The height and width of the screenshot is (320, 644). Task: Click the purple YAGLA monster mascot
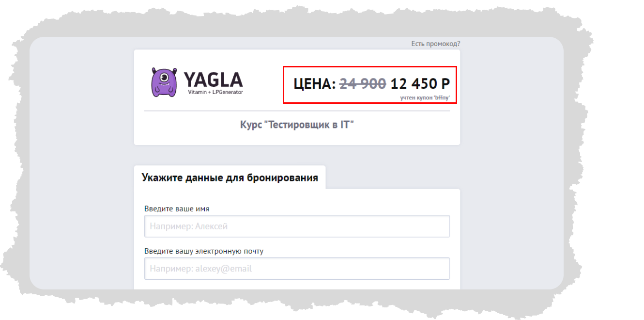[164, 82]
